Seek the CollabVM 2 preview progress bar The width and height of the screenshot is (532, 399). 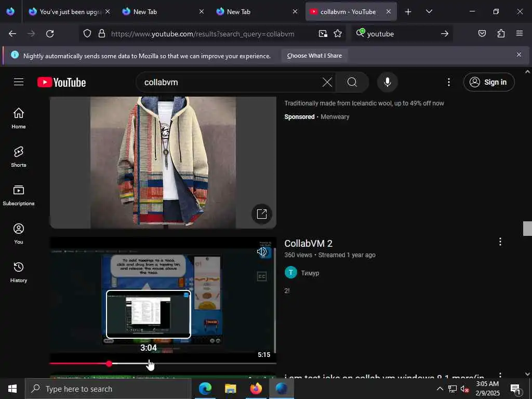click(x=163, y=363)
